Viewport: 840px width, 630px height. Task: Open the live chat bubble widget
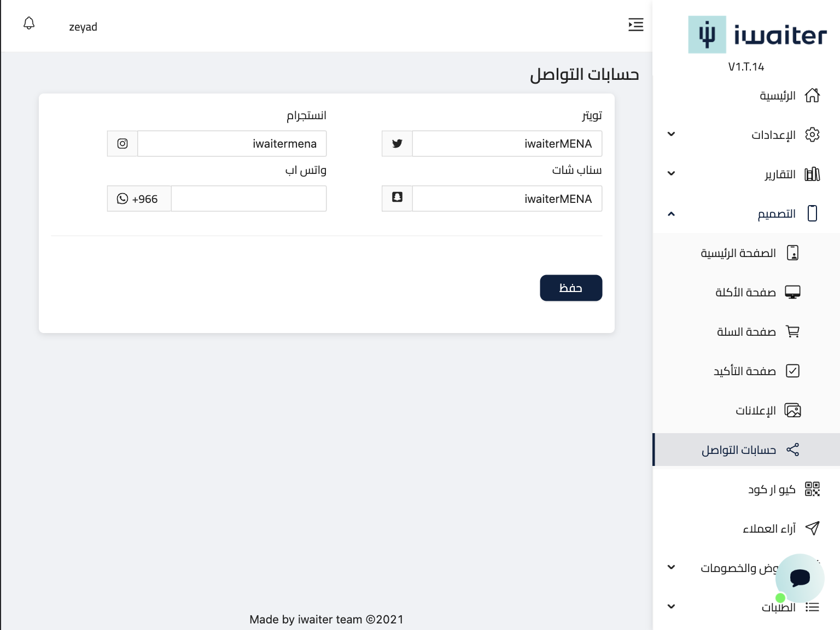(x=800, y=577)
